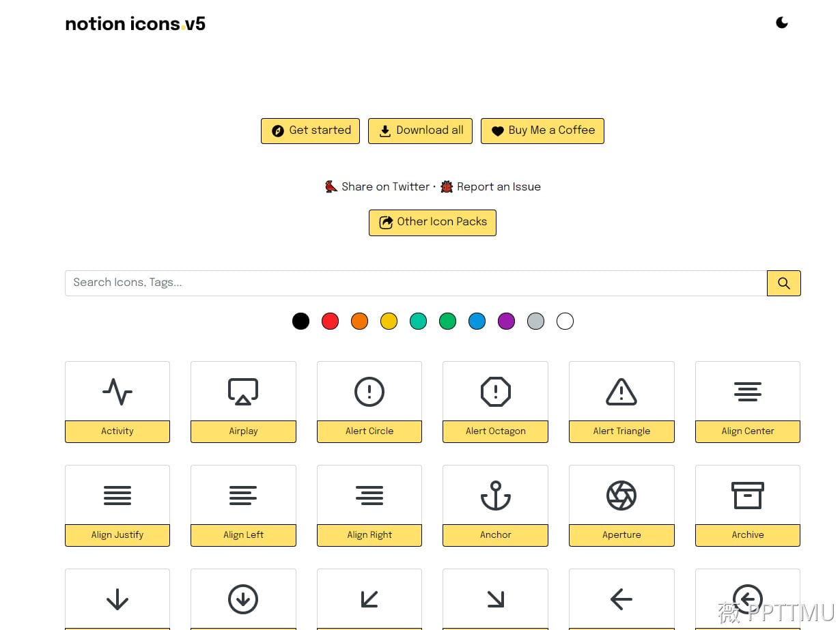This screenshot has height=630, width=840.
Task: Select the green color swatch
Action: pyautogui.click(x=447, y=321)
